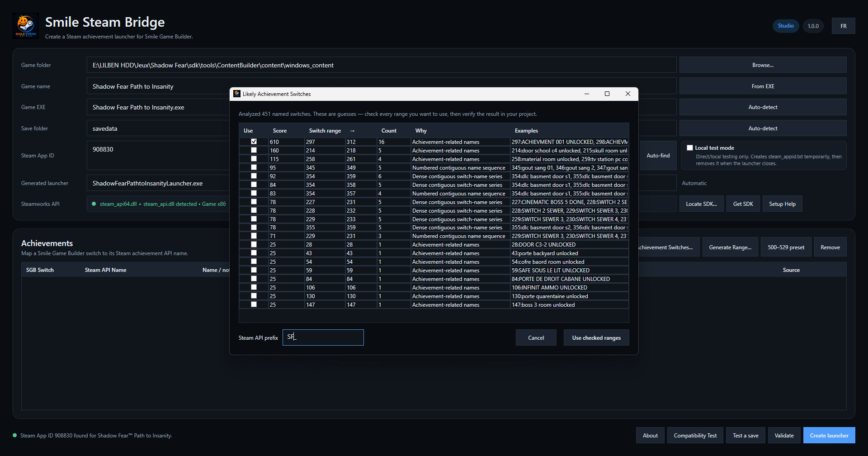Click the Why column header

click(x=421, y=131)
